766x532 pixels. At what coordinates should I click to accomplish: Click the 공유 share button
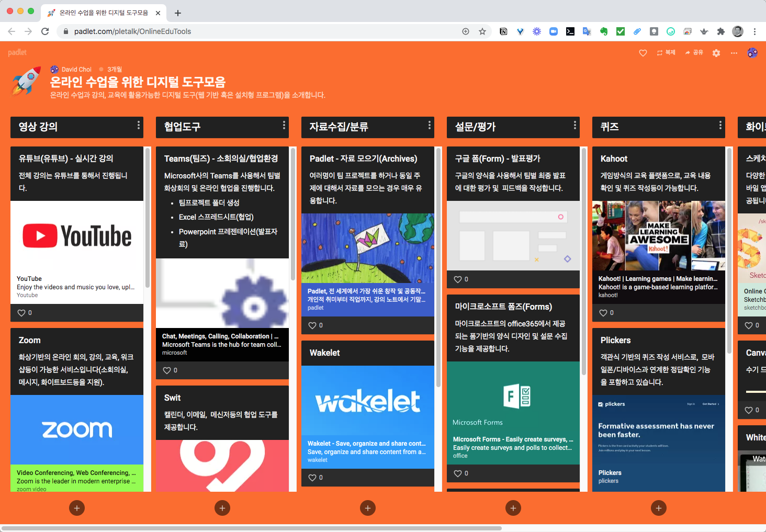(694, 53)
